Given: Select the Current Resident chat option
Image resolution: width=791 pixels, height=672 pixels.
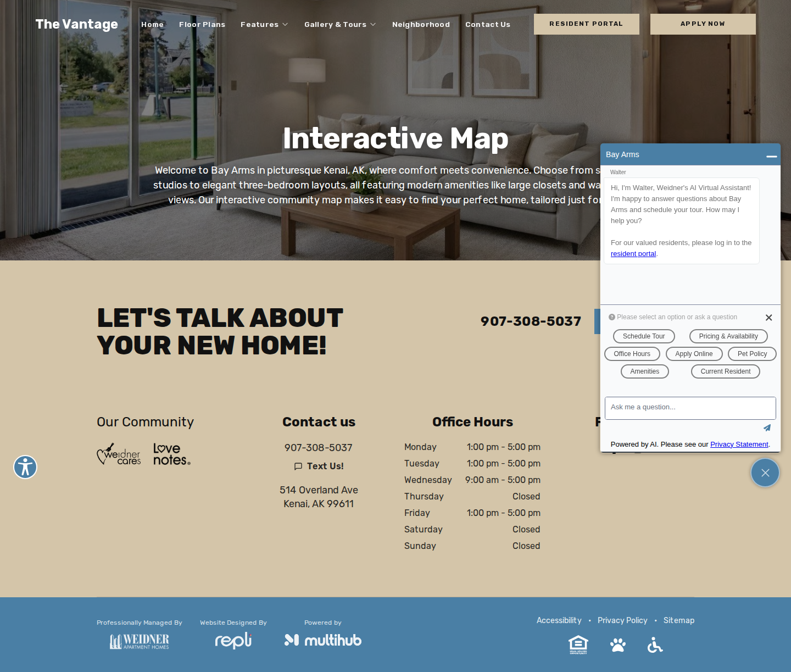Looking at the screenshot, I should 726,371.
